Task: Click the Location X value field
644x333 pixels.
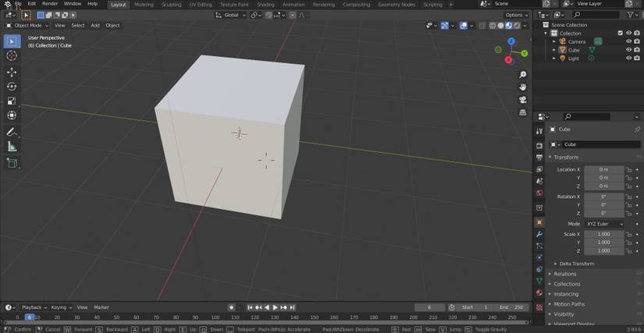Action: click(x=603, y=169)
